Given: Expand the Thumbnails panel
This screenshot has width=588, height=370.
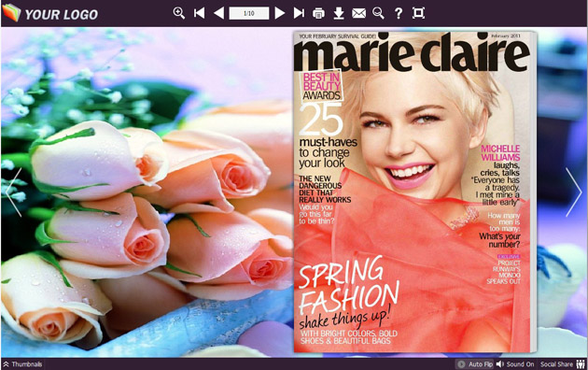Looking at the screenshot, I should [x=23, y=364].
